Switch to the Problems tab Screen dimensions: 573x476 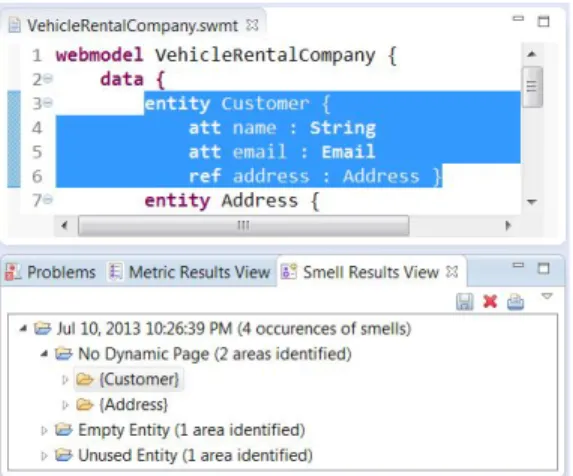click(x=50, y=273)
